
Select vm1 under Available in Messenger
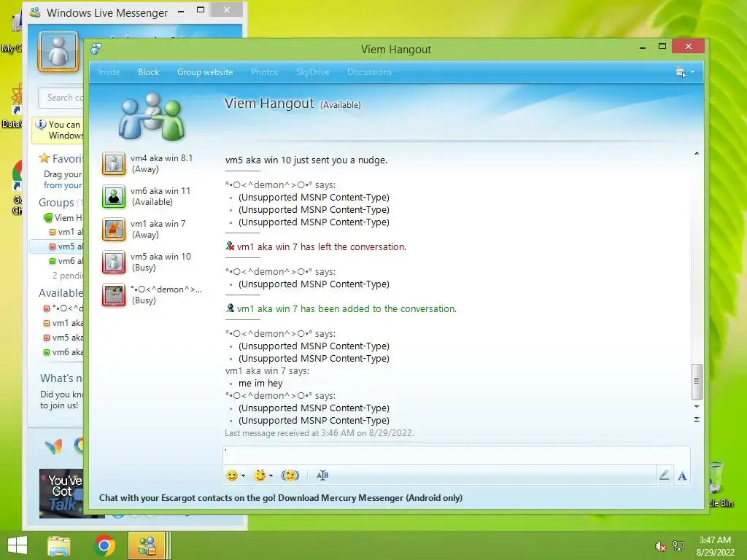(x=63, y=323)
